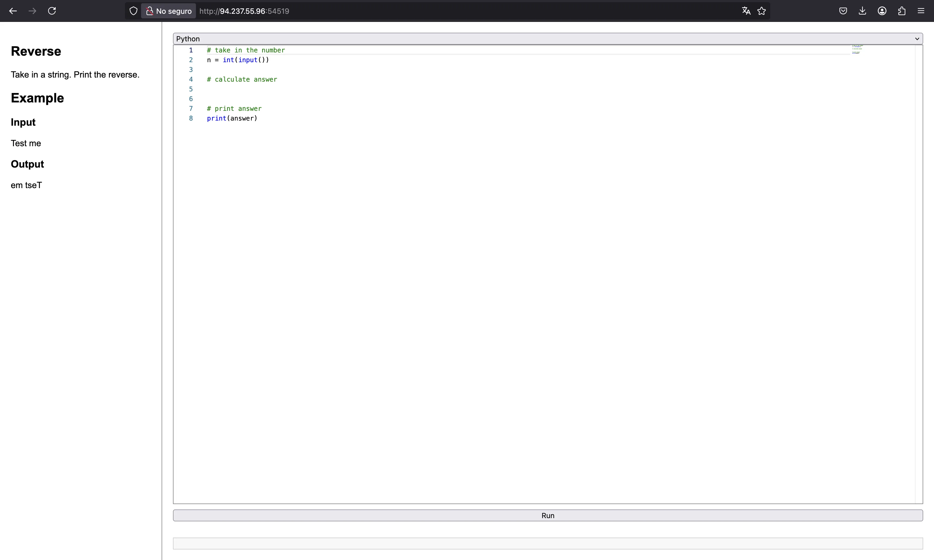
Task: Click the 'Input' subheading
Action: point(23,122)
